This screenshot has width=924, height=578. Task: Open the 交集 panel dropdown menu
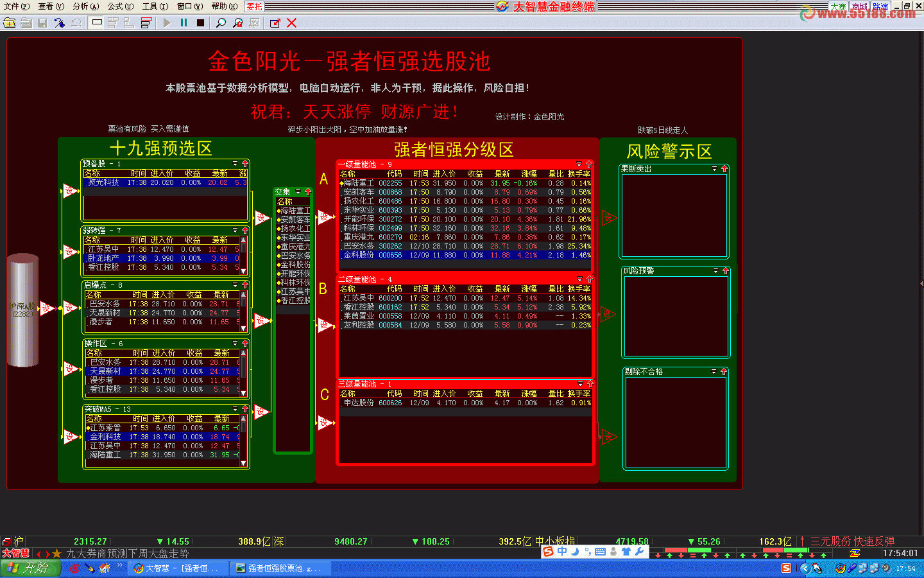[x=298, y=192]
